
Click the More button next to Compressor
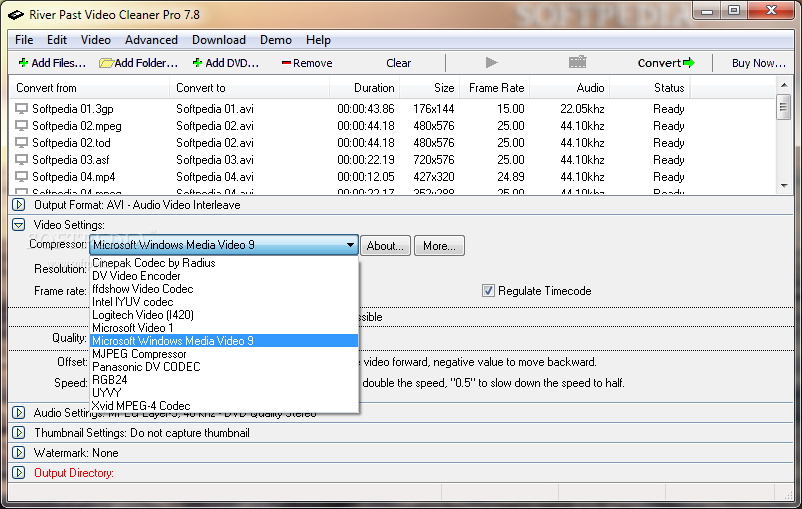439,246
